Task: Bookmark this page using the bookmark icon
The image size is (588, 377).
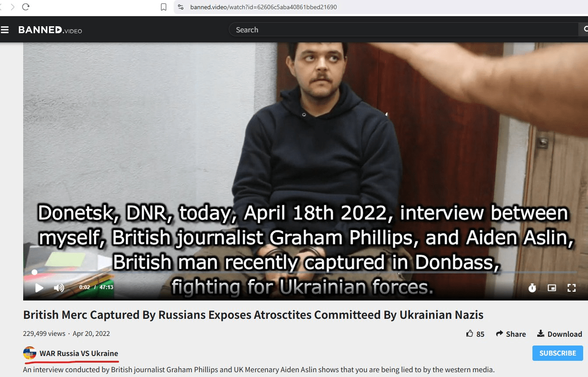Action: (x=164, y=7)
